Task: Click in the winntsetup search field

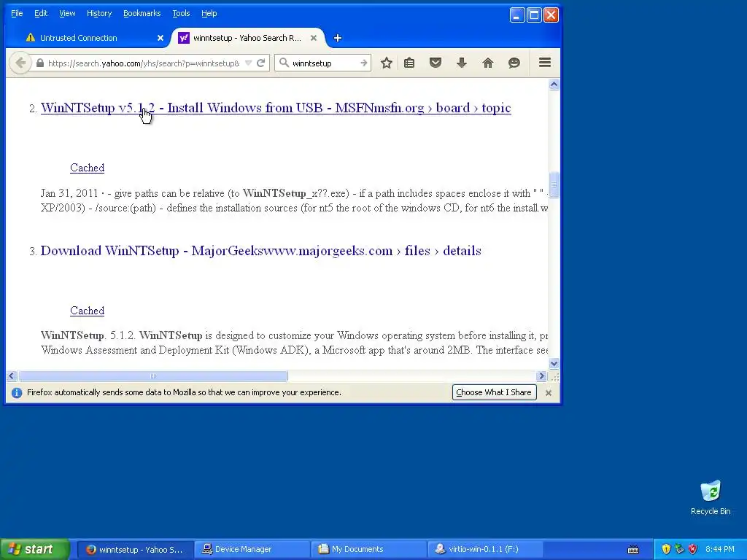Action: coord(324,63)
